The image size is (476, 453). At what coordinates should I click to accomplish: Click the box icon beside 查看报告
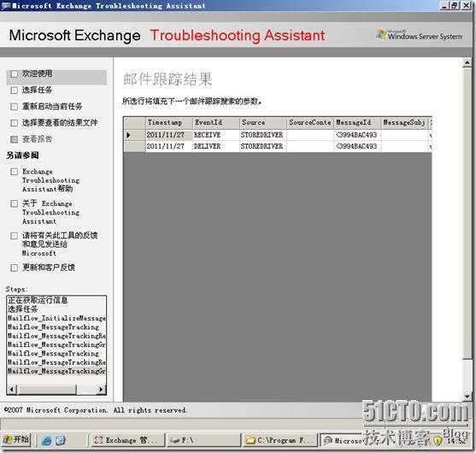(14, 139)
